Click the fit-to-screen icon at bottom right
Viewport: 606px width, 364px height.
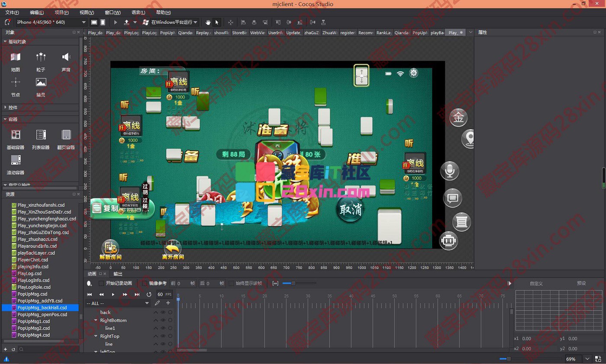(x=599, y=359)
